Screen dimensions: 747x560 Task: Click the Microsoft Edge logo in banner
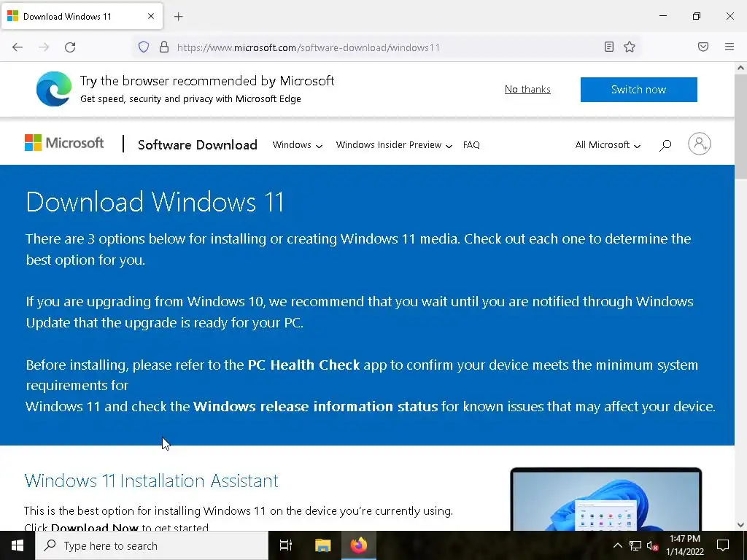54,89
